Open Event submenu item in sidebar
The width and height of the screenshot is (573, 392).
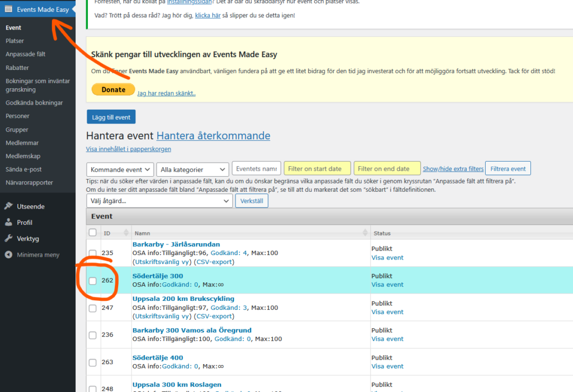[13, 28]
